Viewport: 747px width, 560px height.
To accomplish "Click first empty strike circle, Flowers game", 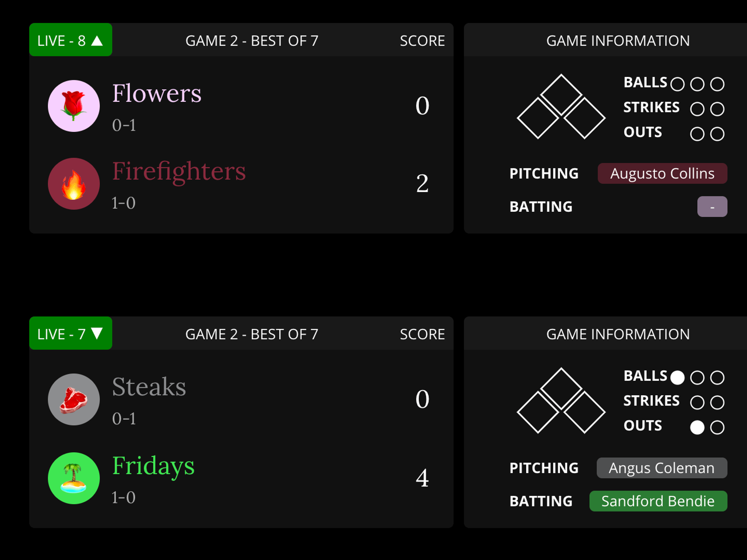I will (697, 109).
